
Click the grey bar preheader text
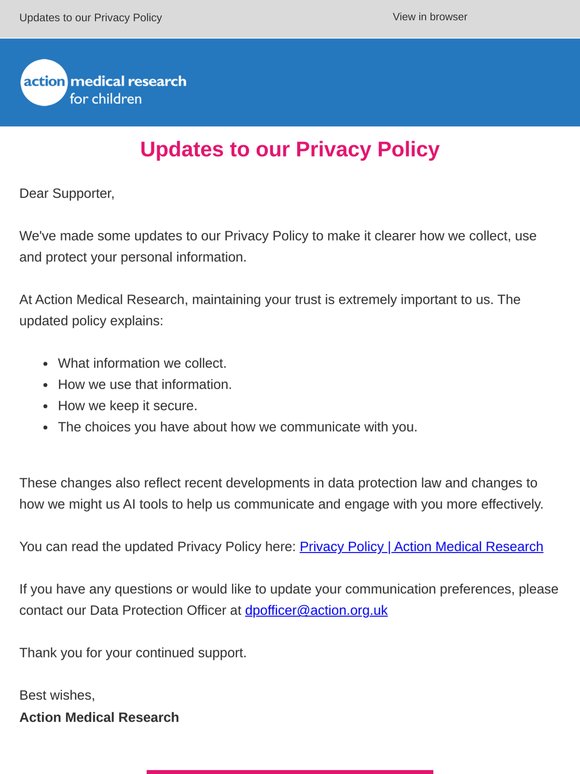90,17
